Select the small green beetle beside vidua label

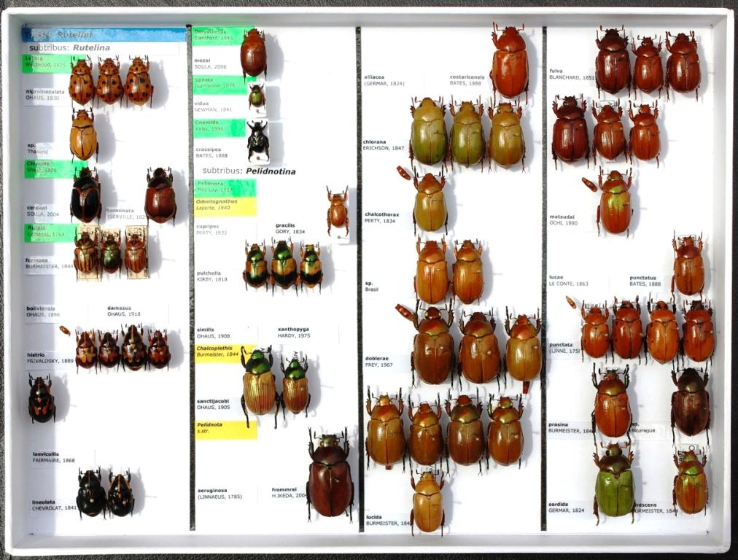pyautogui.click(x=257, y=96)
